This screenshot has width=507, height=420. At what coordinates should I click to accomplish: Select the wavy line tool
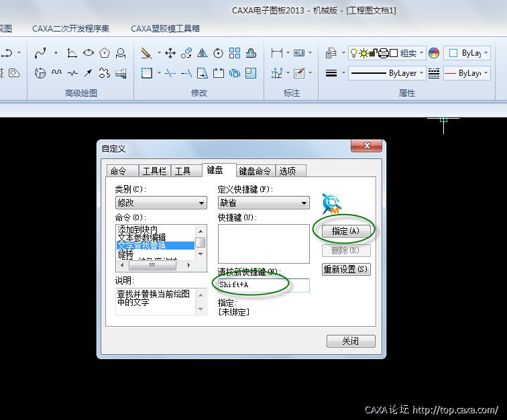point(56,73)
